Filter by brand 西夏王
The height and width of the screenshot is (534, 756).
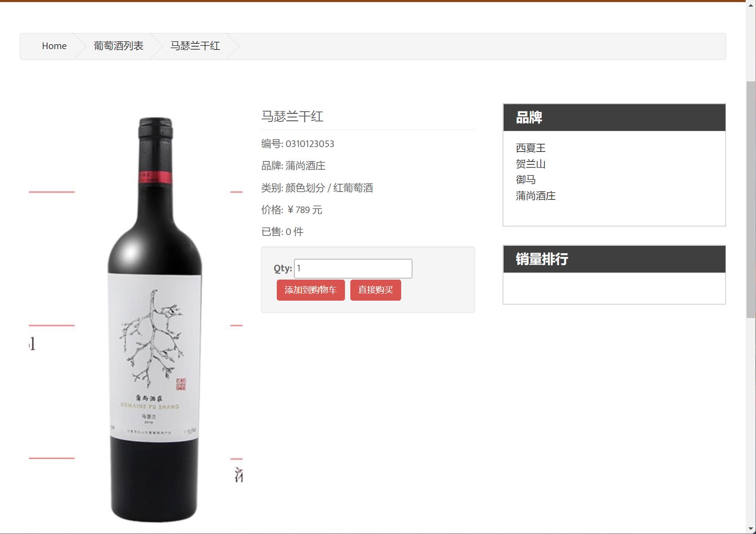531,148
